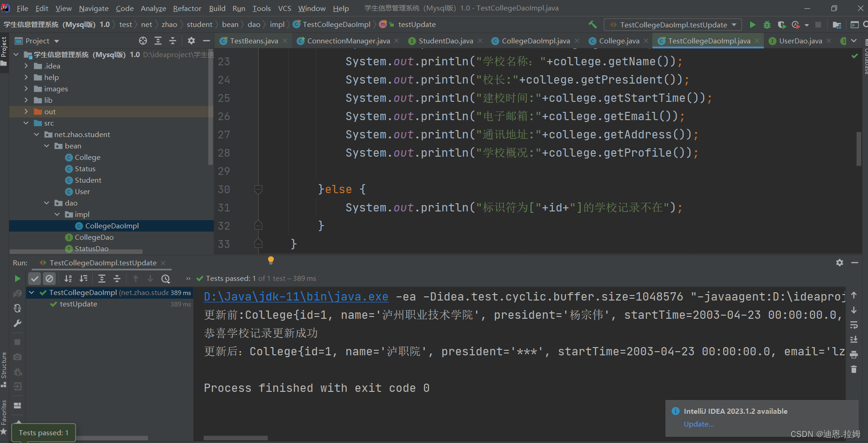The width and height of the screenshot is (868, 443).
Task: Clear console output with the trash icon
Action: [x=854, y=369]
